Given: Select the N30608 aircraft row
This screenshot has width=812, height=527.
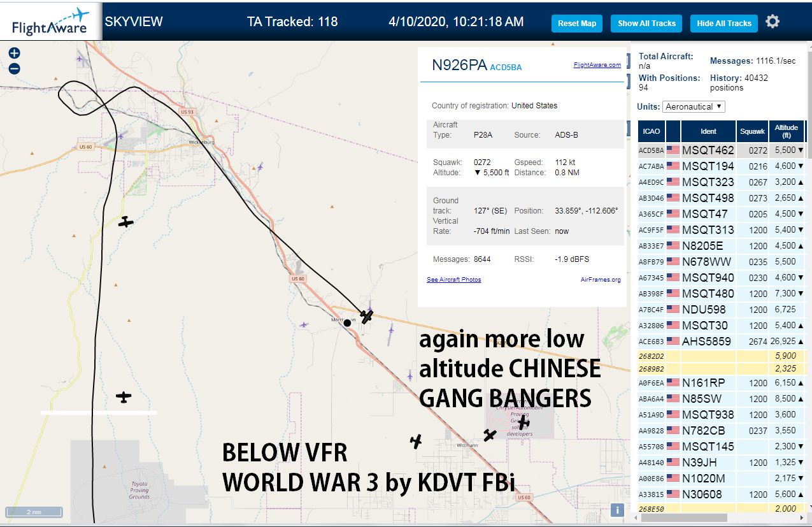Looking at the screenshot, I should 722,495.
